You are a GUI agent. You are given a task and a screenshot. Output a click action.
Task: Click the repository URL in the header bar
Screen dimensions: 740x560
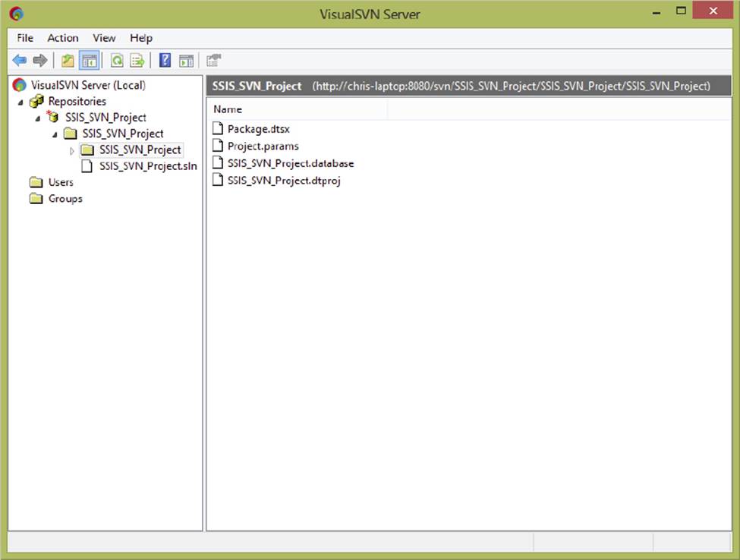click(511, 86)
